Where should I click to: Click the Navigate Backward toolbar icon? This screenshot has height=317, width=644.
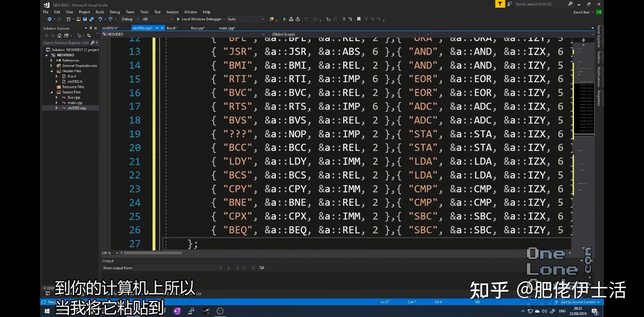tap(49, 19)
